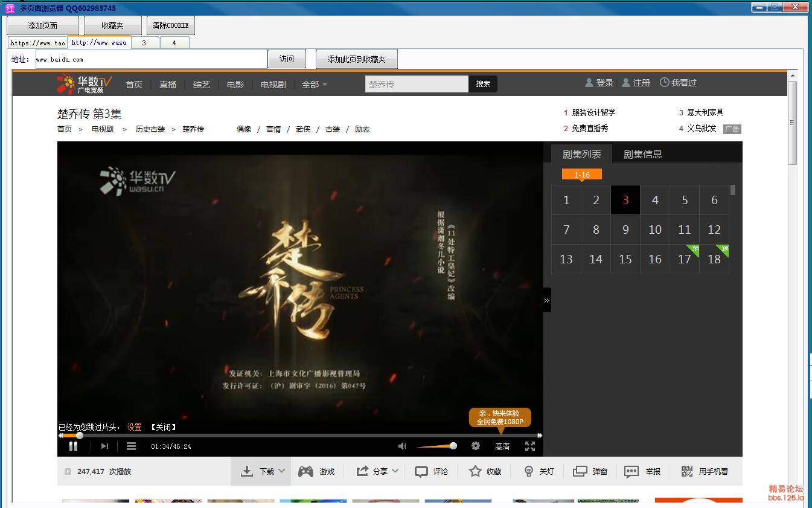812x508 pixels.
Task: Switch to browser tab 4
Action: (174, 43)
